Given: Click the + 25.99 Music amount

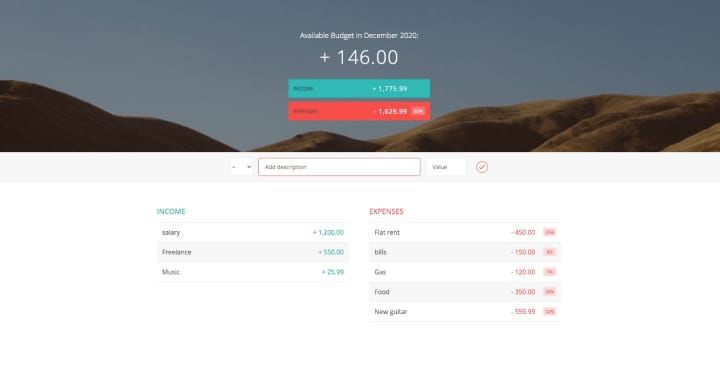Looking at the screenshot, I should [x=333, y=272].
